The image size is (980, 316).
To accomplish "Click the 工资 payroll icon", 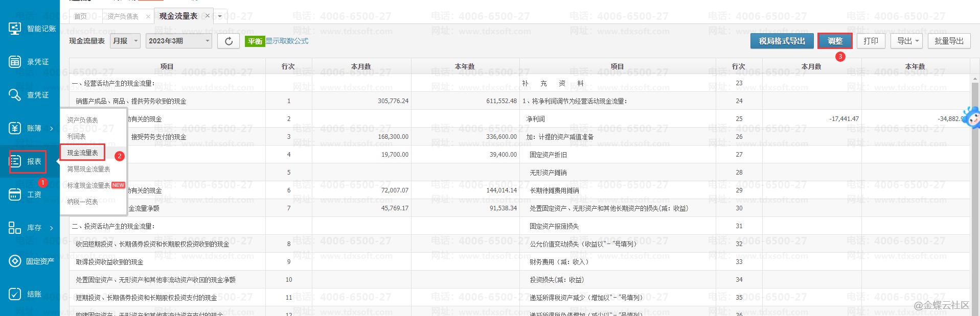I will pos(15,195).
